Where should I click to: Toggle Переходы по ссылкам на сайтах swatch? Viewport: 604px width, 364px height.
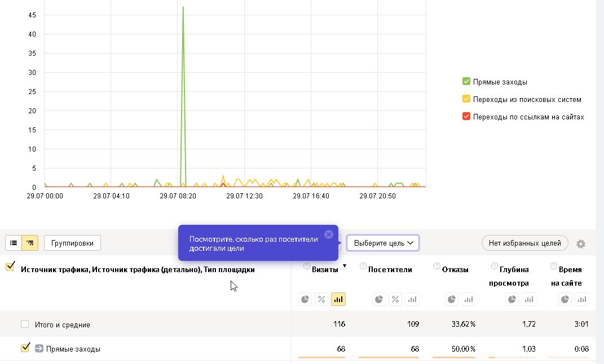(x=466, y=116)
